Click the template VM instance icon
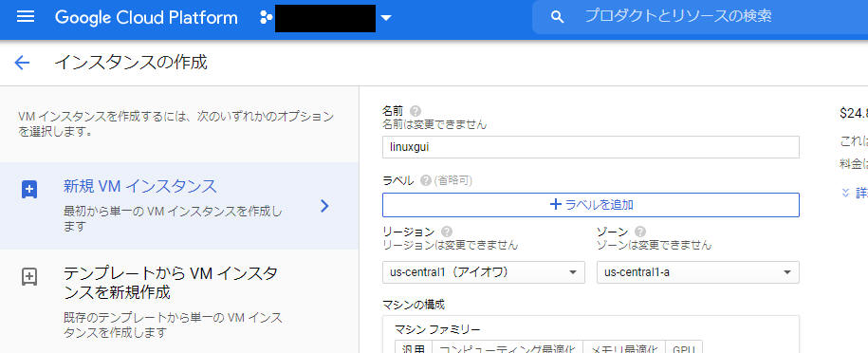The image size is (868, 353). coord(29,276)
